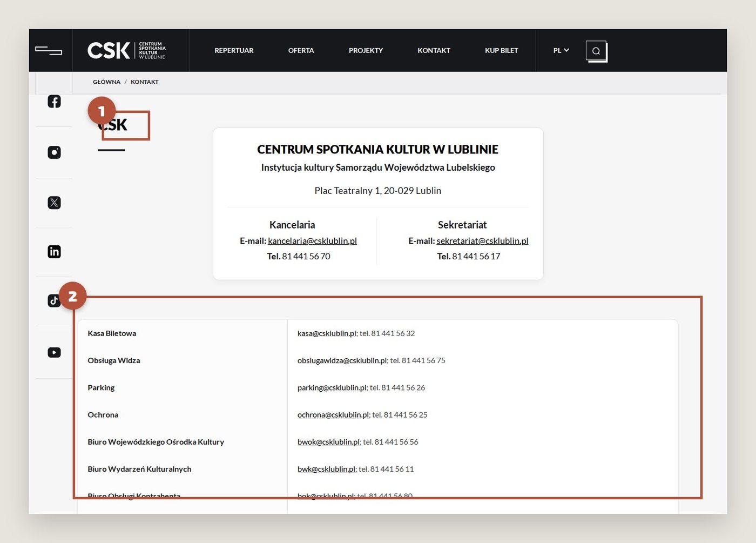Click the Centrum Spotkania Kultur w Lublinie title

[378, 149]
